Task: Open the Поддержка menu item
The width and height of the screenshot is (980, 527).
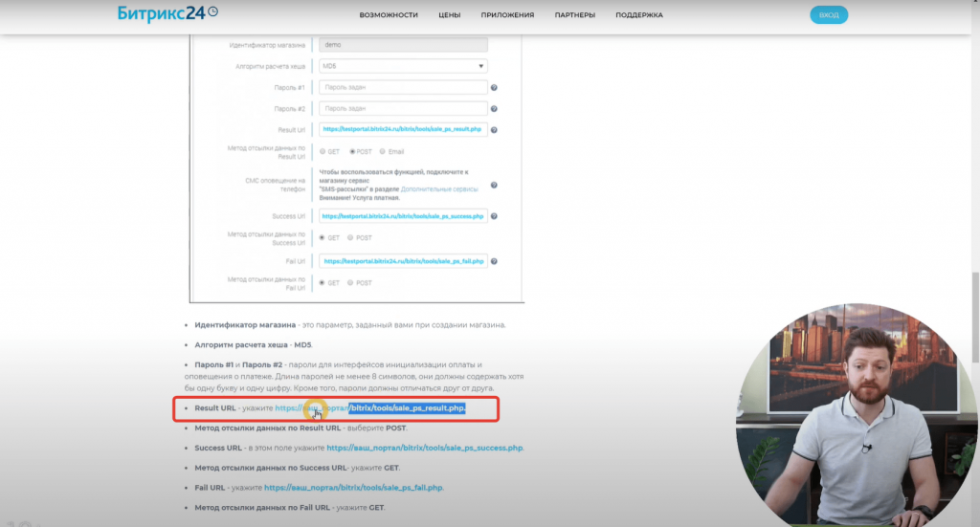Action: [639, 15]
